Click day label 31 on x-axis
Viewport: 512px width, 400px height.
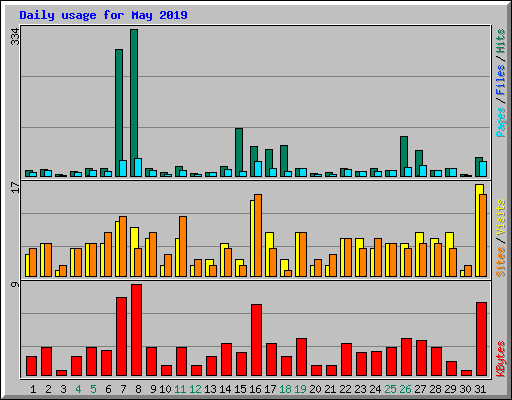pos(480,389)
